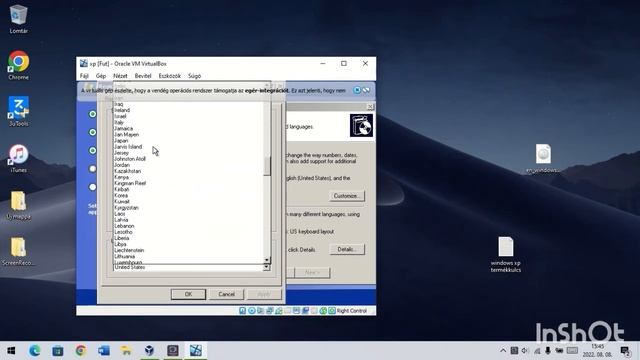Select the Új mappa folder on desktop
The image size is (640, 360).
click(18, 205)
